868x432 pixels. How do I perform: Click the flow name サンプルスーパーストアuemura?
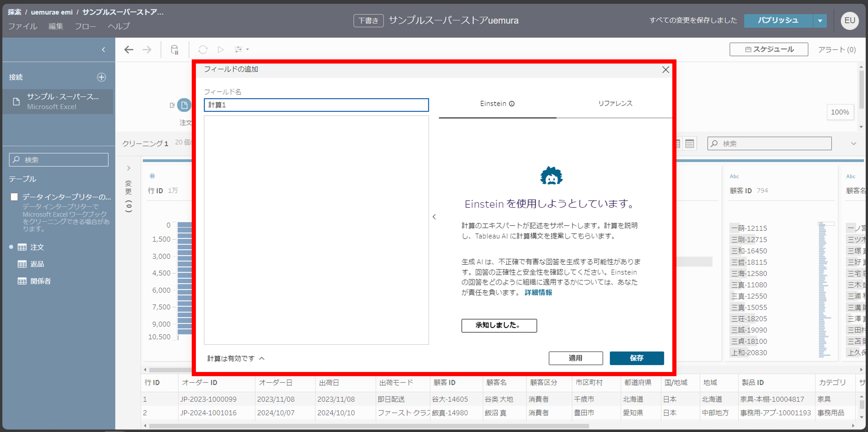pyautogui.click(x=454, y=21)
